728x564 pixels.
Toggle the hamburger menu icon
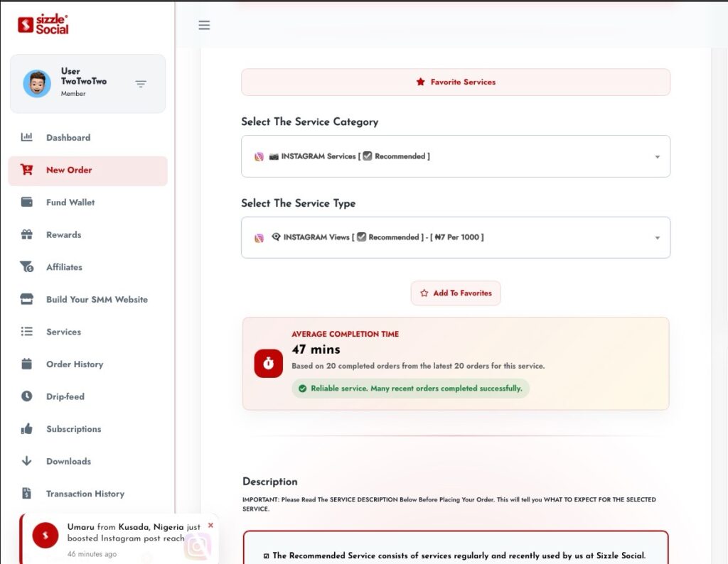(x=204, y=25)
